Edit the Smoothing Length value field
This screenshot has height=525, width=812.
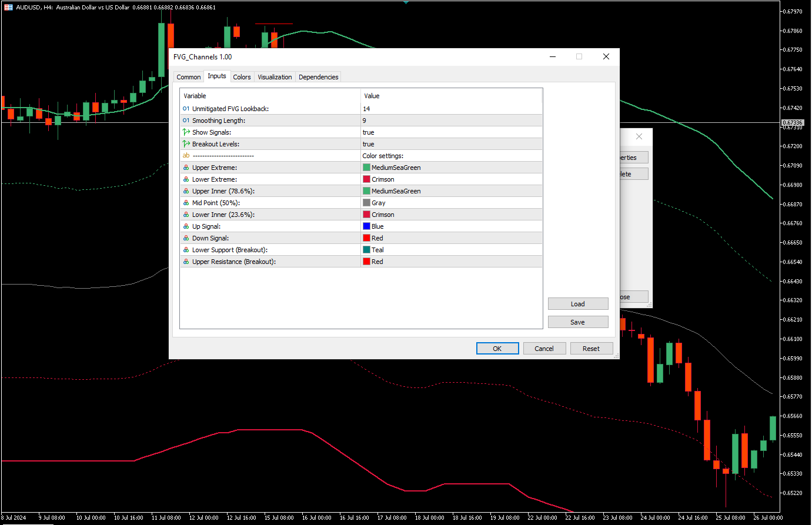[x=450, y=121]
